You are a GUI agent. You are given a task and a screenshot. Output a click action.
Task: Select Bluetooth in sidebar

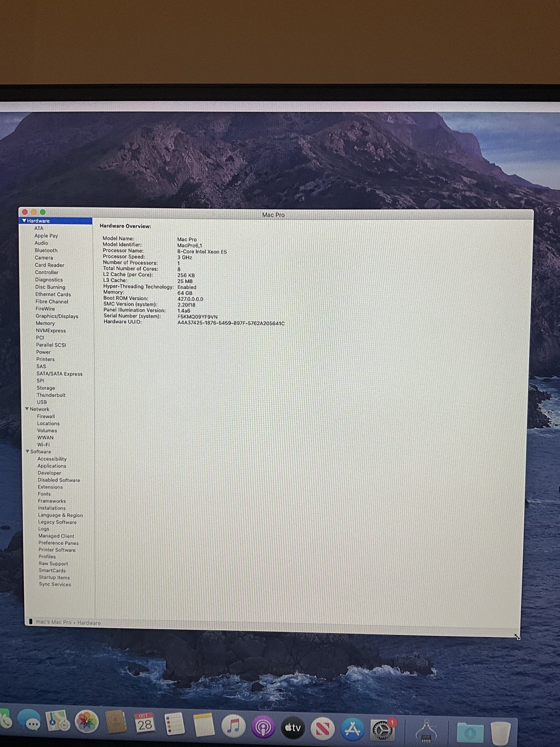pyautogui.click(x=46, y=250)
